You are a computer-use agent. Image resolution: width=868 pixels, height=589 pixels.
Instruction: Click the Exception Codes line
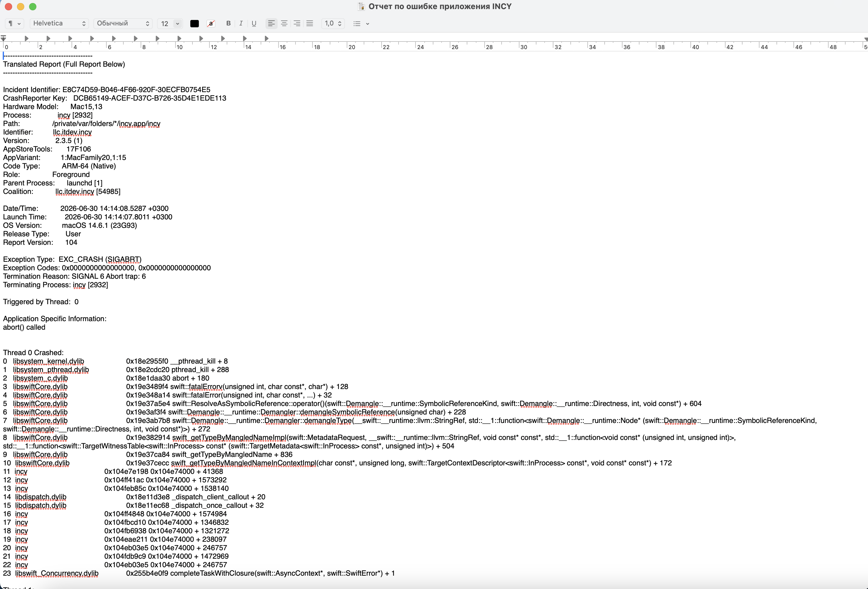pyautogui.click(x=107, y=268)
